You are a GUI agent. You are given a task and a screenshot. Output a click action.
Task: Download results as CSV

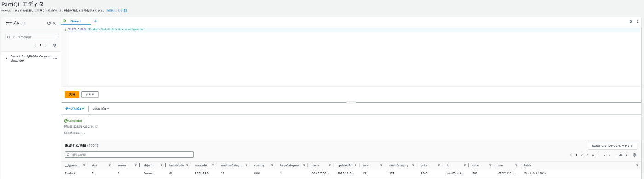(x=612, y=146)
